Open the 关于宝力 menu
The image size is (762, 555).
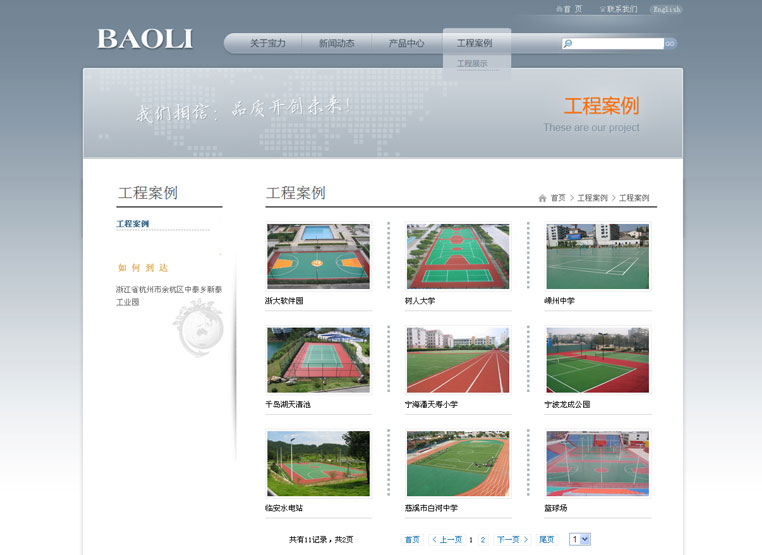pyautogui.click(x=267, y=44)
